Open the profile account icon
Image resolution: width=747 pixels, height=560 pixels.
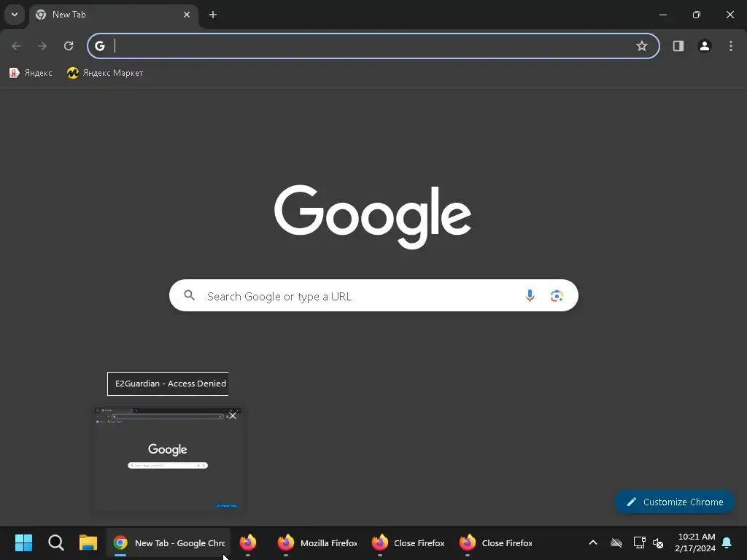pyautogui.click(x=705, y=46)
